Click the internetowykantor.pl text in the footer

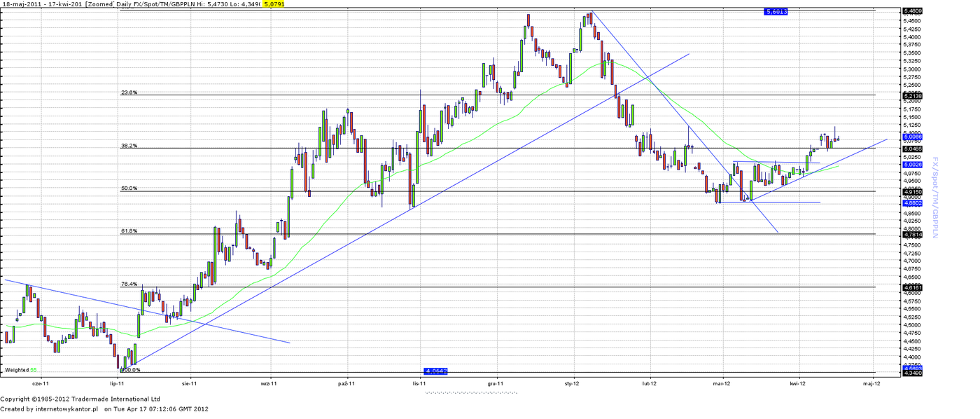coord(66,408)
